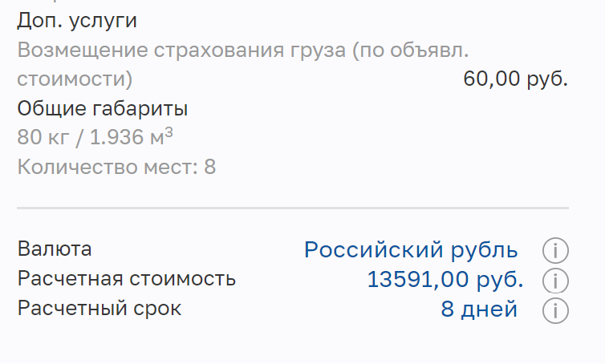Click the 60,00 руб. insurance price
Screen dimensions: 605x364
pos(515,79)
